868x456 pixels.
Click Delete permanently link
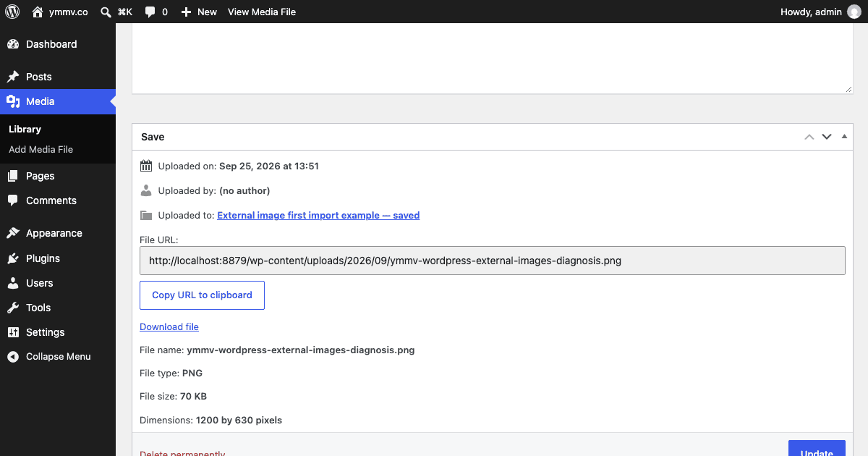[x=182, y=453]
